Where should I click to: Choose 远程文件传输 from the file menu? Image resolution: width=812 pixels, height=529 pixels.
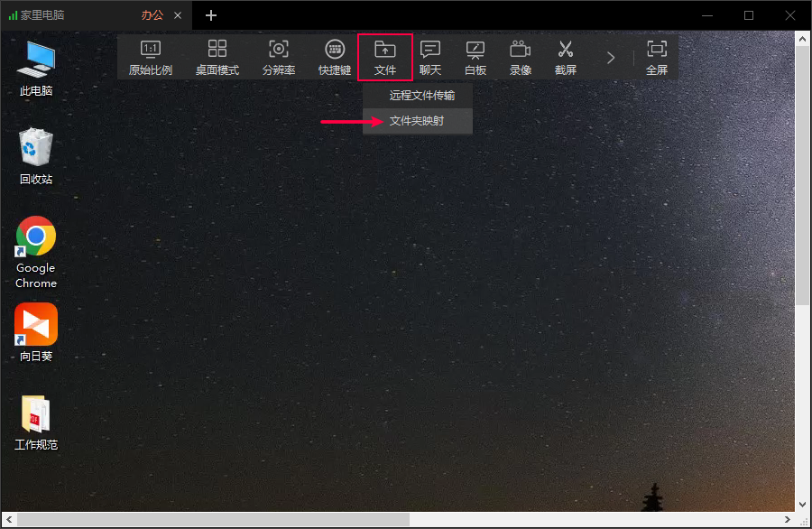(x=421, y=95)
